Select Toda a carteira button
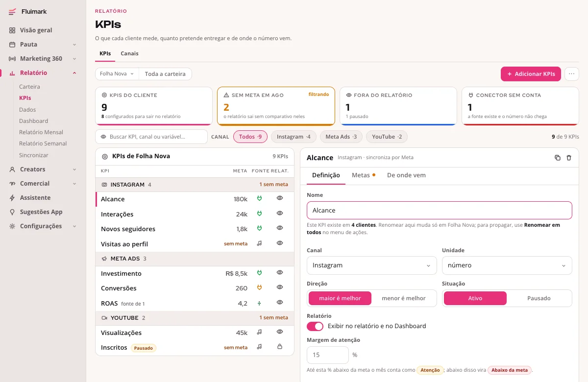Viewport: 588px width, 382px height. (165, 74)
